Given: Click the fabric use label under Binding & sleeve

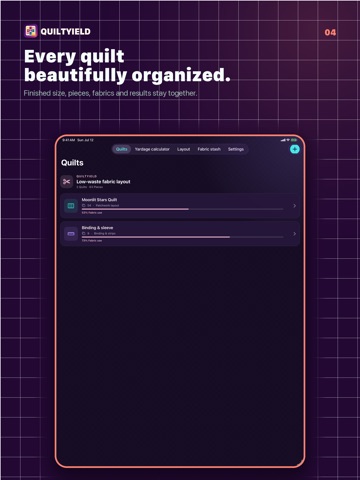Looking at the screenshot, I should point(92,241).
